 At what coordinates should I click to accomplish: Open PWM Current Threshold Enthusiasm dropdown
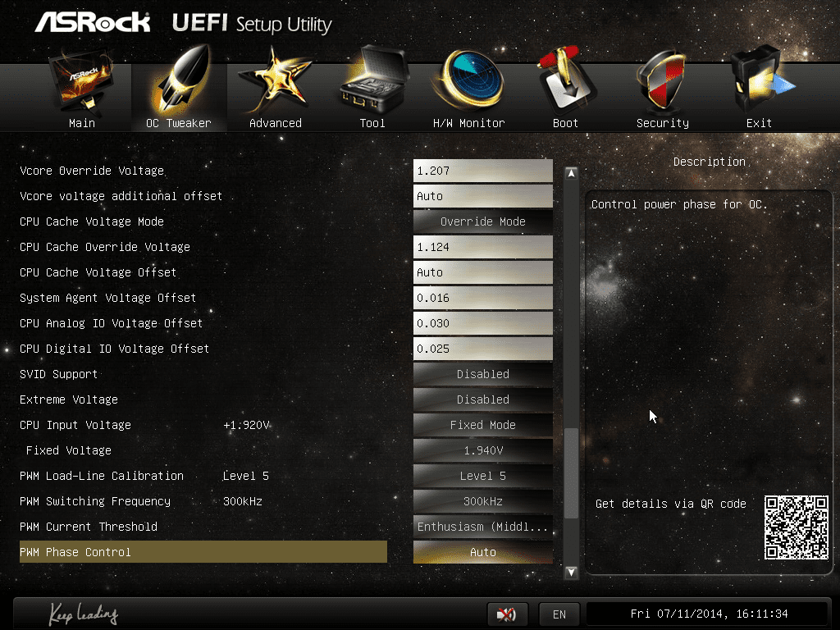coord(482,527)
